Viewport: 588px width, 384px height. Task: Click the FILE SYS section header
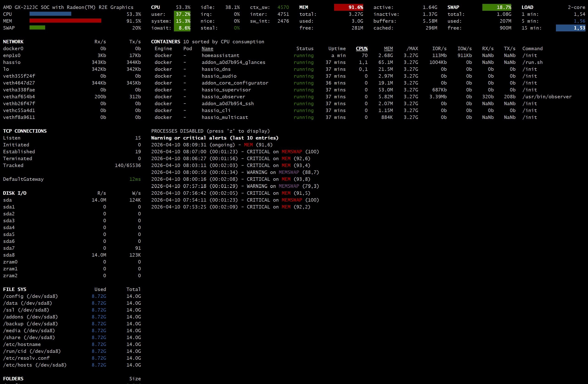pos(15,289)
